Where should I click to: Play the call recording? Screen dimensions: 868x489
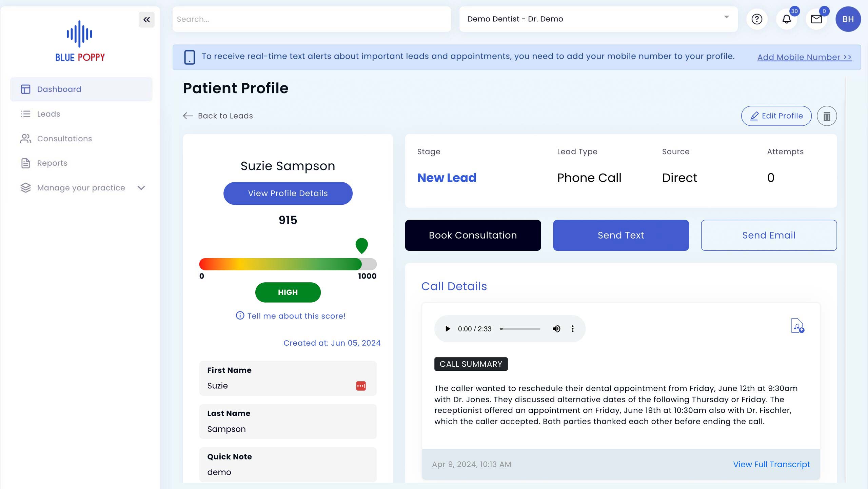(x=448, y=329)
